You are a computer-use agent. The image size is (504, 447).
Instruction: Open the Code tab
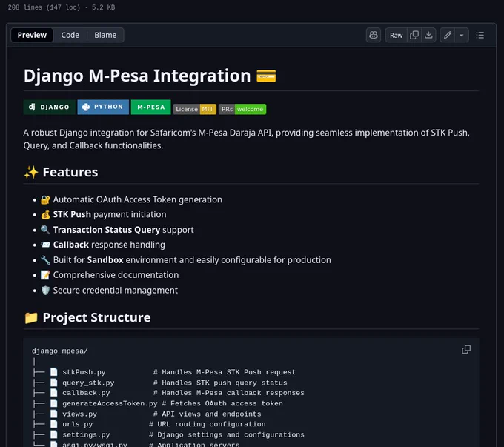pos(70,35)
